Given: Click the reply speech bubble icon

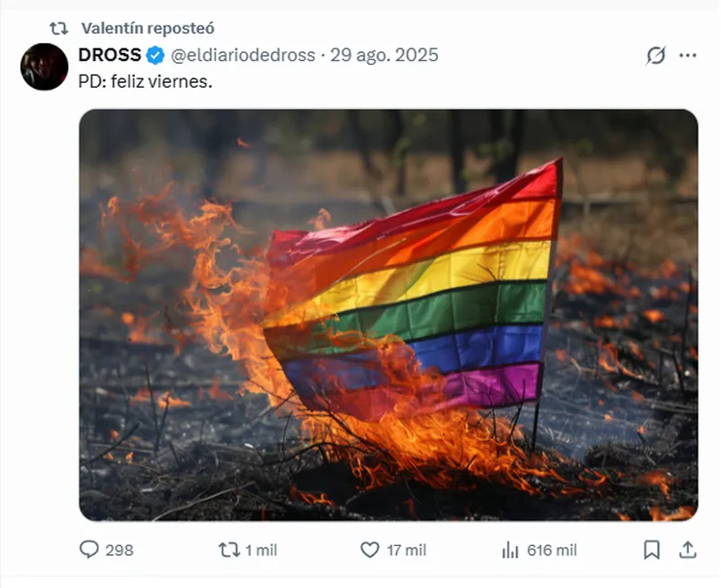Looking at the screenshot, I should (x=89, y=550).
